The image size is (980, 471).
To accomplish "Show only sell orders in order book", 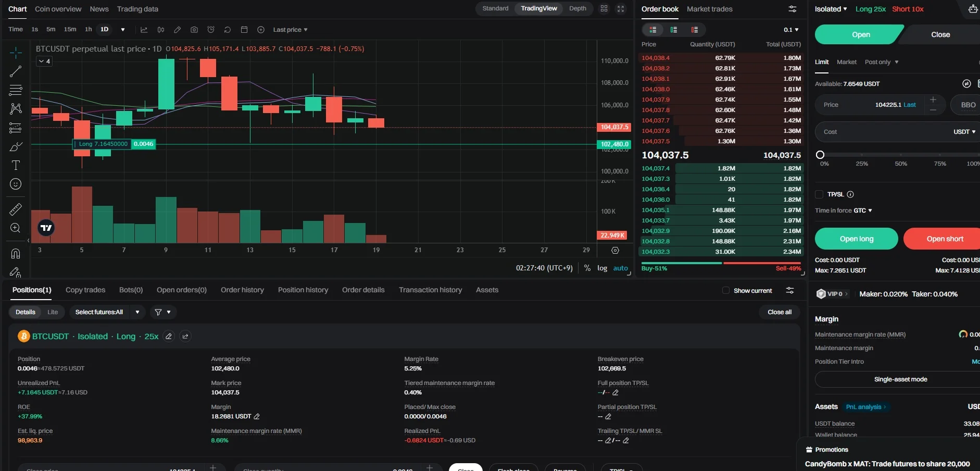I will (695, 30).
